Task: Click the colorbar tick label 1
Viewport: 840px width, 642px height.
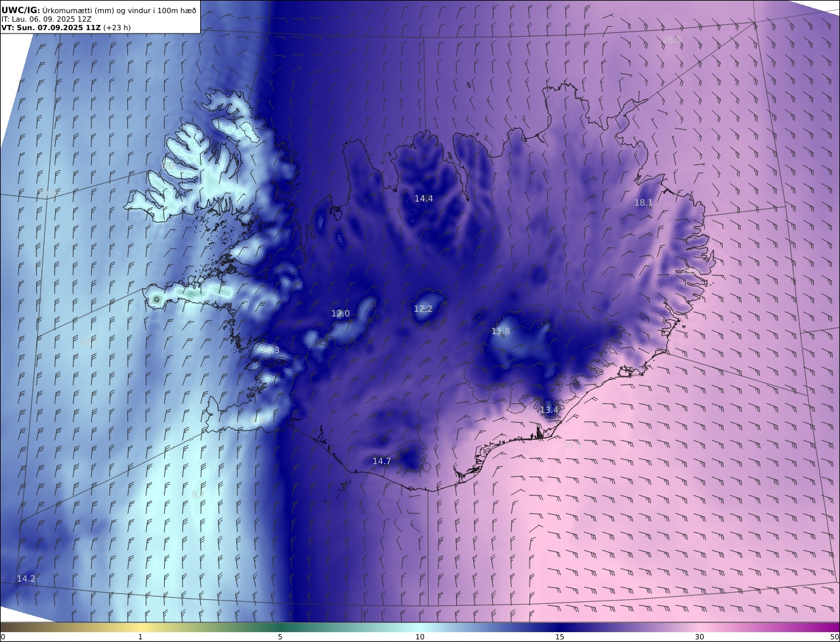Action: click(x=140, y=637)
